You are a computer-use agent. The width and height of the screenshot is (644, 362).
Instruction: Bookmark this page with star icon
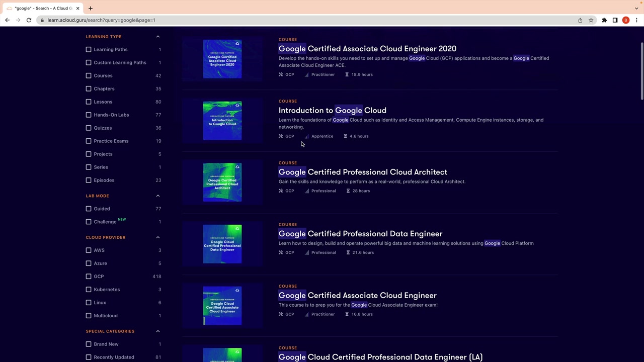pos(591,20)
